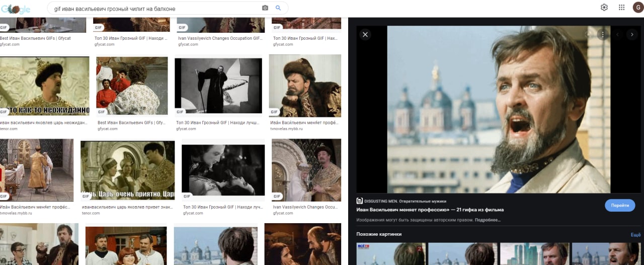Click Ещё next to similar images
The image size is (644, 265).
636,235
